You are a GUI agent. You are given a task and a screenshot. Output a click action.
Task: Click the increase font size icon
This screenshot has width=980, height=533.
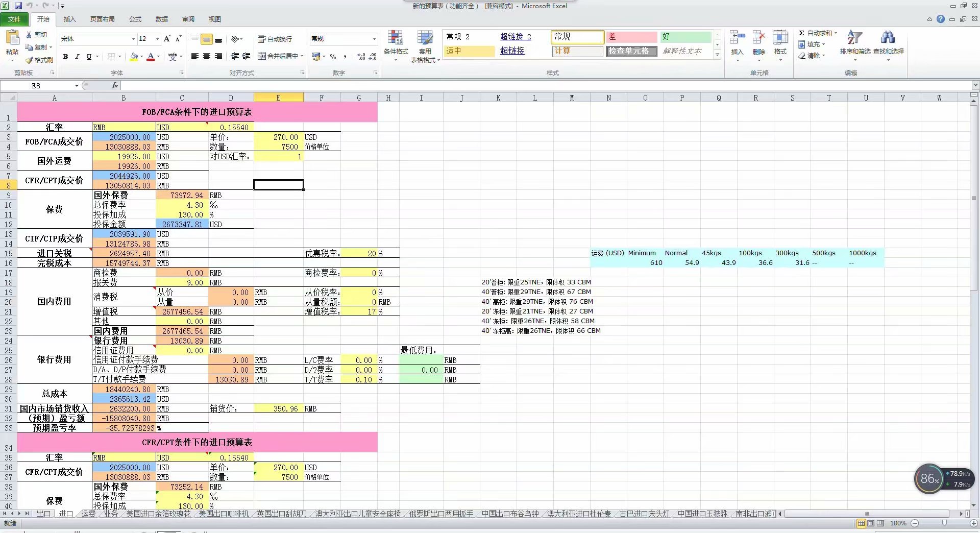coord(167,39)
